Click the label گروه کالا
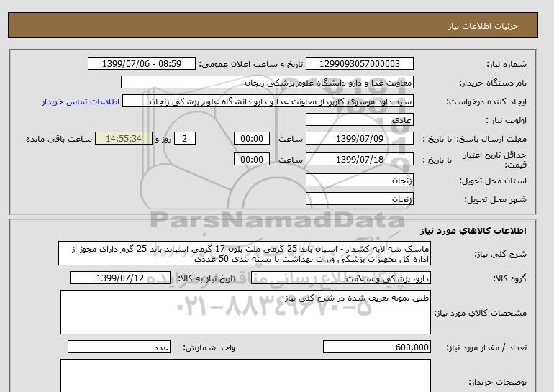Viewport: 554px width, 392px height. pos(510,278)
